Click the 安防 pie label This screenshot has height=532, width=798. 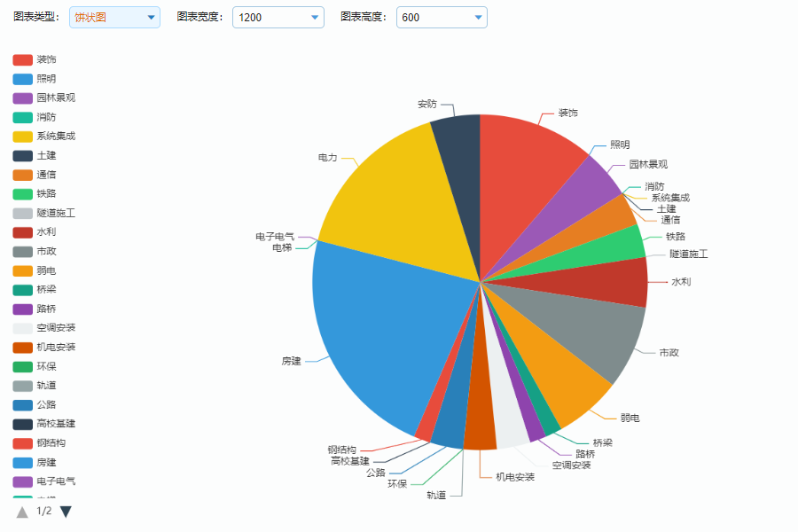coord(427,105)
